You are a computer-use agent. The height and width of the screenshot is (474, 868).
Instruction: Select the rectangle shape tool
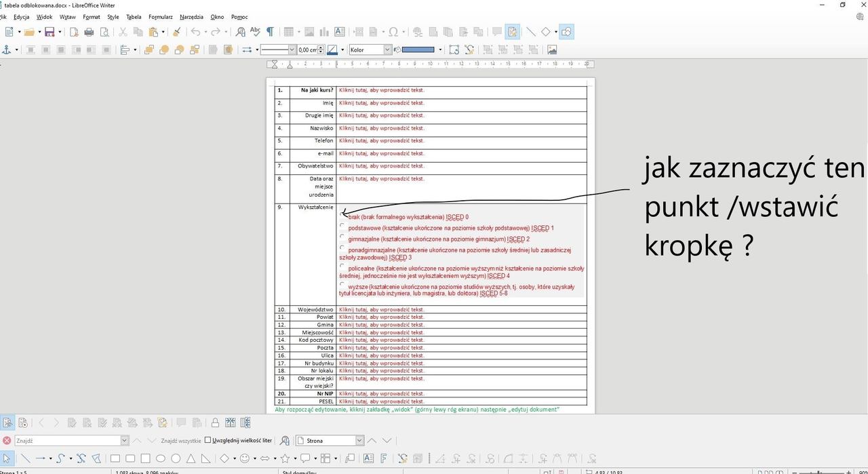coord(115,458)
